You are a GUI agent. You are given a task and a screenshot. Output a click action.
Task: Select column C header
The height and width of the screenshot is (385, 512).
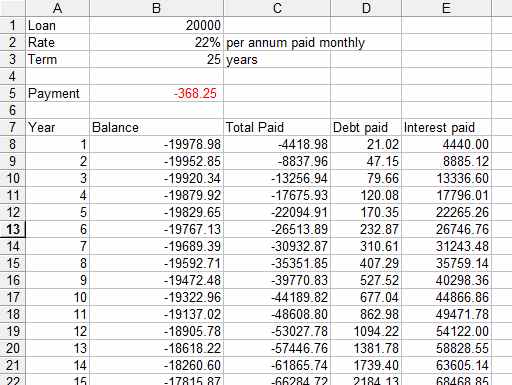(277, 8)
